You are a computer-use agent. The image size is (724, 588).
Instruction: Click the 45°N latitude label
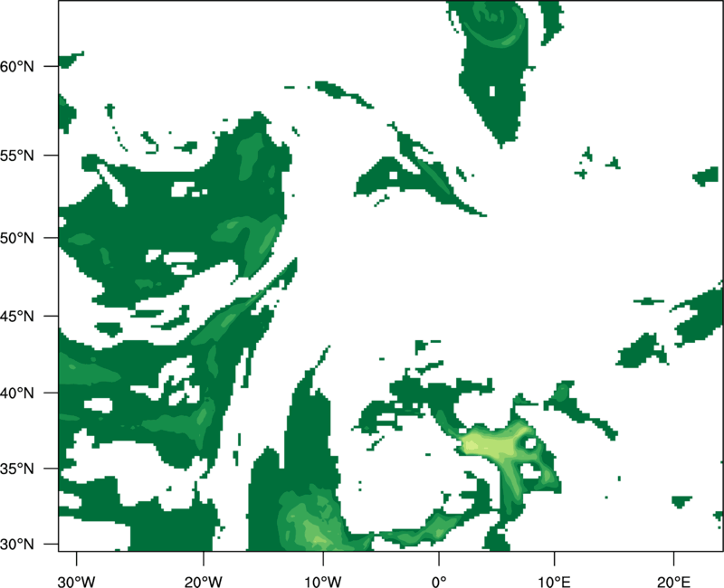pos(17,316)
